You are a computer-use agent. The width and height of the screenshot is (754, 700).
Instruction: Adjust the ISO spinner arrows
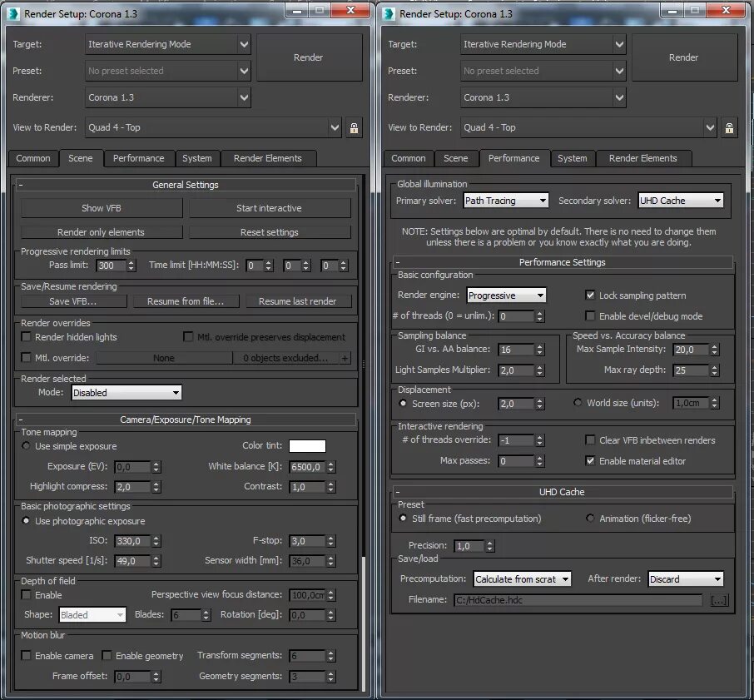(x=156, y=541)
